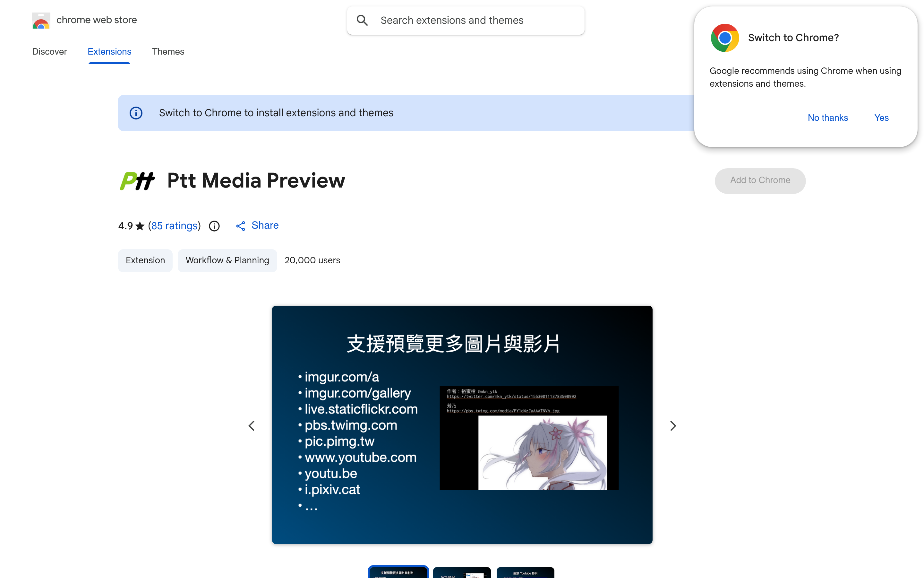The width and height of the screenshot is (924, 578).
Task: Click the 'Switch to Chrome?' popup title
Action: pos(793,38)
